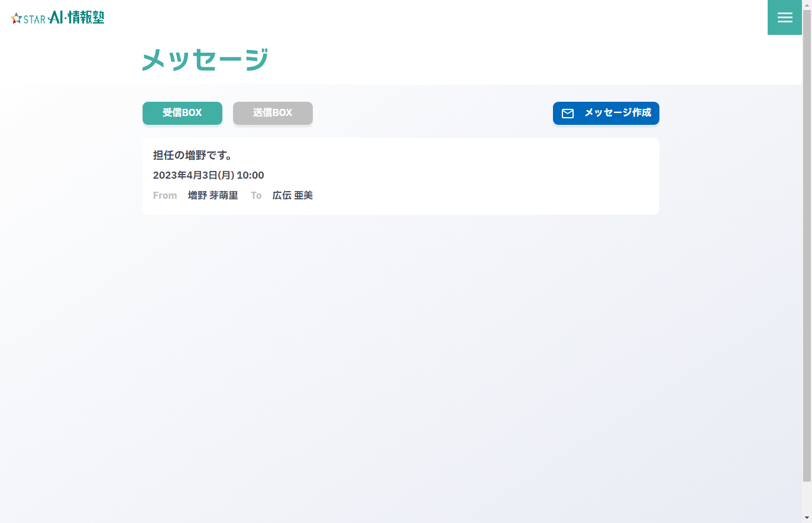Click recipient name 広伝 亜美

coord(293,195)
